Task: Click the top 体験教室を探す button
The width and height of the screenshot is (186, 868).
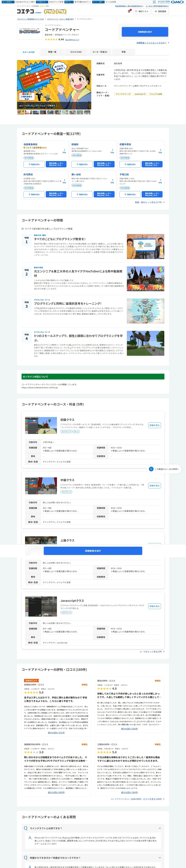Action: click(145, 32)
